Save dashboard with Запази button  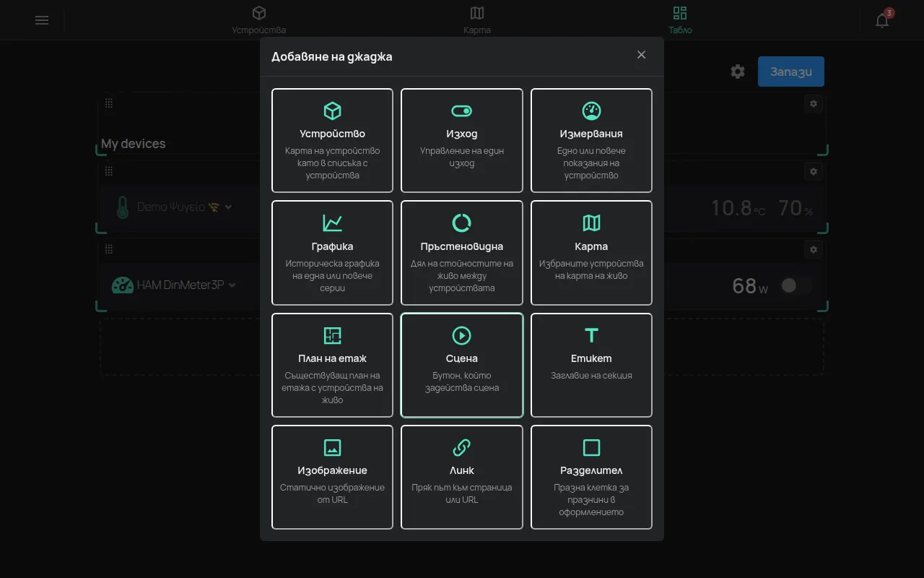[791, 72]
